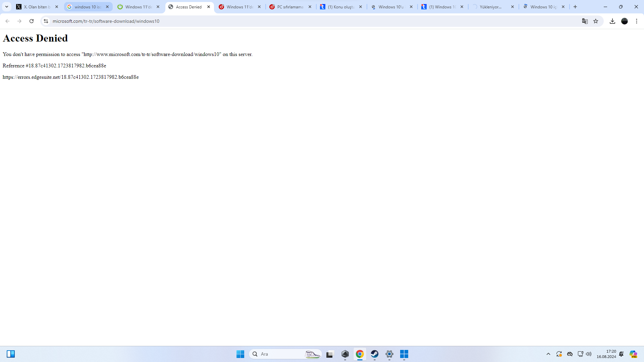View site information icon in address bar
The image size is (644, 362).
point(46,21)
